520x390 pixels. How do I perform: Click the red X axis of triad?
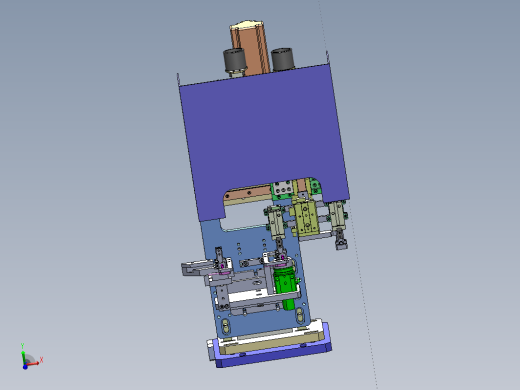coord(34,363)
